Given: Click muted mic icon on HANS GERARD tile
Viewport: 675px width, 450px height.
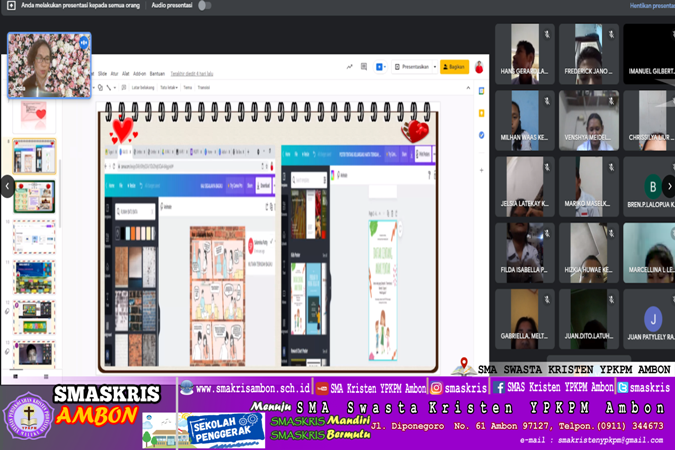Looking at the screenshot, I should 547,34.
